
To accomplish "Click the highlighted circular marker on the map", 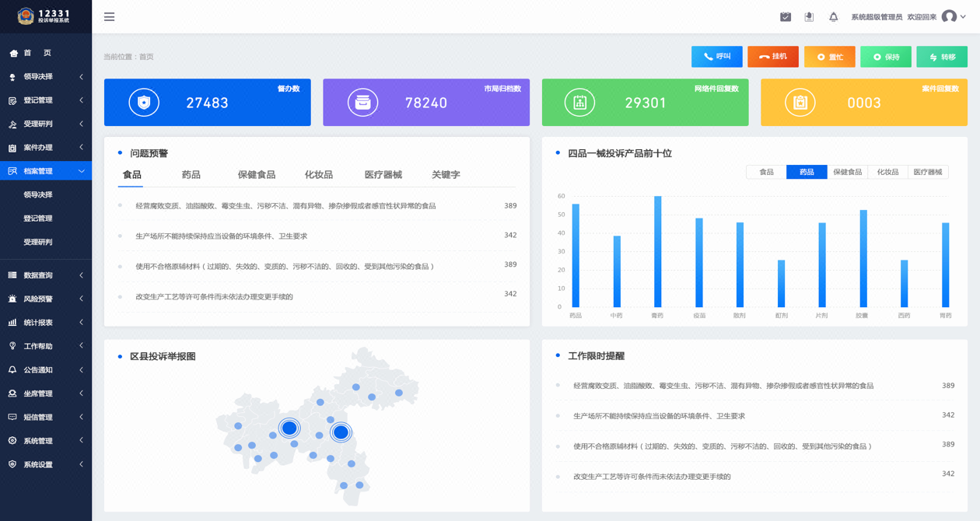I will [290, 428].
